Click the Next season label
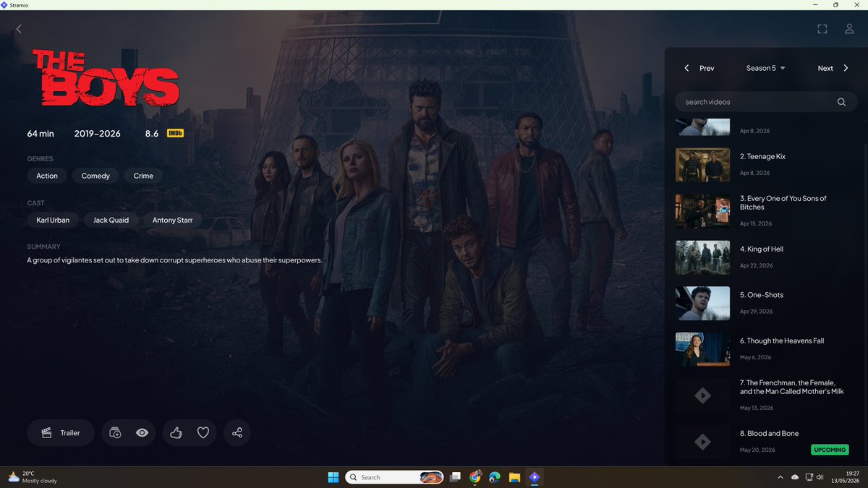Screen dimensions: 868x488 pos(825,68)
